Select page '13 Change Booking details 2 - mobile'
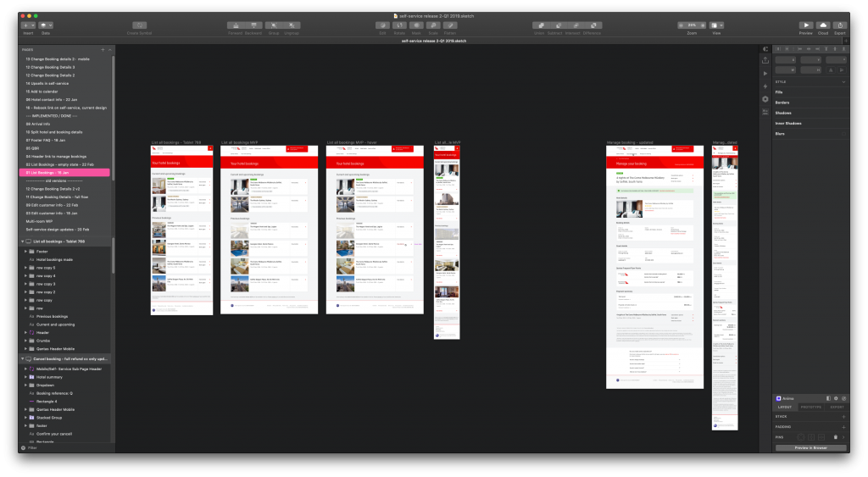 point(58,59)
